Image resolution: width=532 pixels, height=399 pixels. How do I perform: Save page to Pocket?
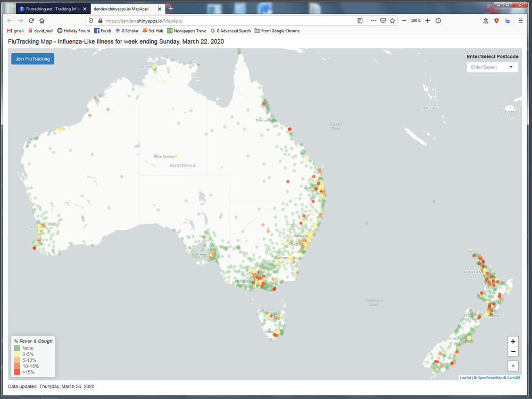point(383,20)
